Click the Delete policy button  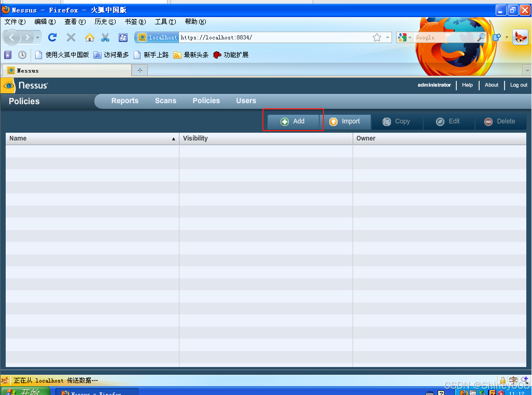tap(500, 121)
